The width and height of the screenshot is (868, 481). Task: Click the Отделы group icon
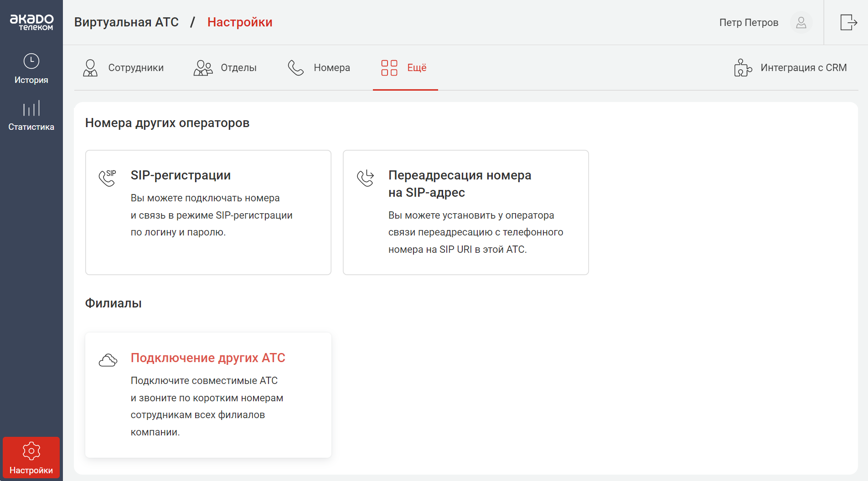pyautogui.click(x=203, y=68)
